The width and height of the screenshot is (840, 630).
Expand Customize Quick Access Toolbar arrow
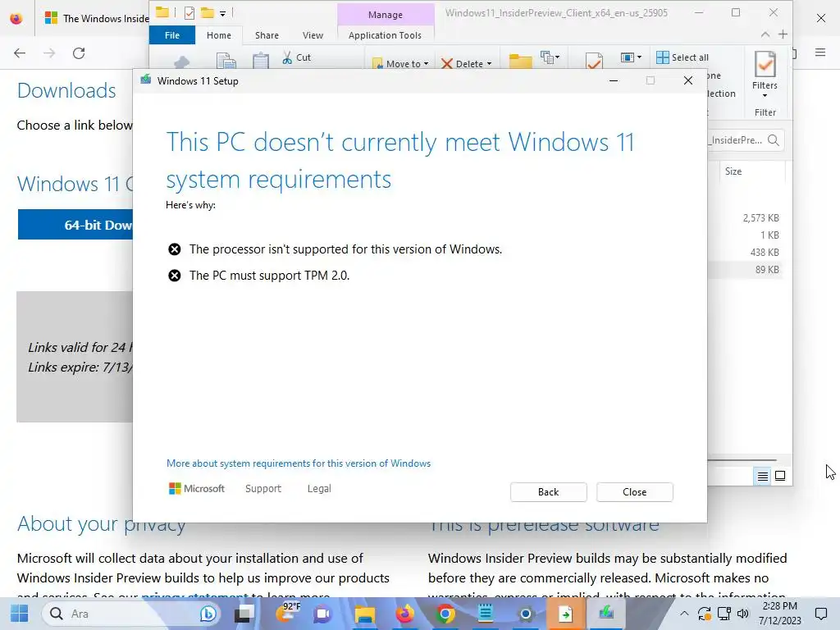[223, 13]
